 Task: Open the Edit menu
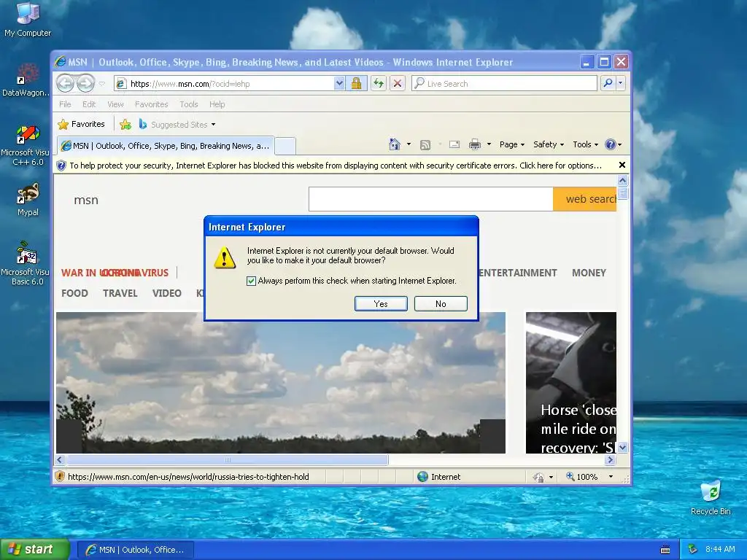(89, 104)
